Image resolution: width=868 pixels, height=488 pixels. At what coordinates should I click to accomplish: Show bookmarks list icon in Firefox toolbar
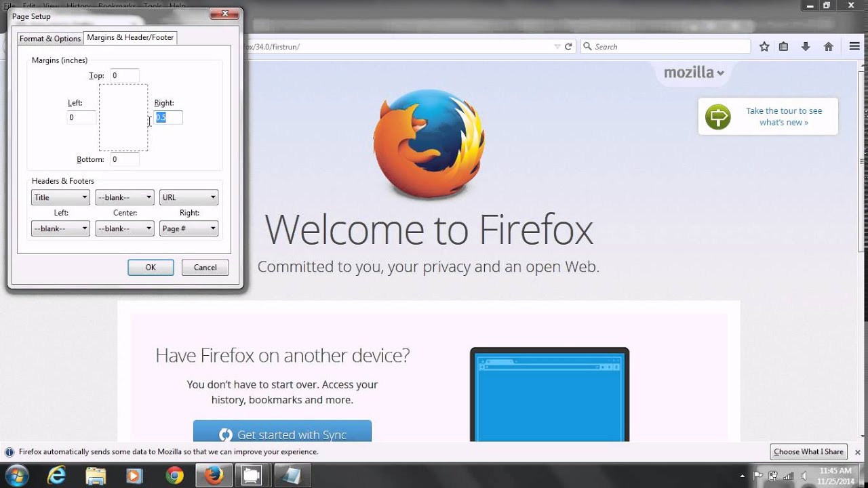(x=783, y=47)
